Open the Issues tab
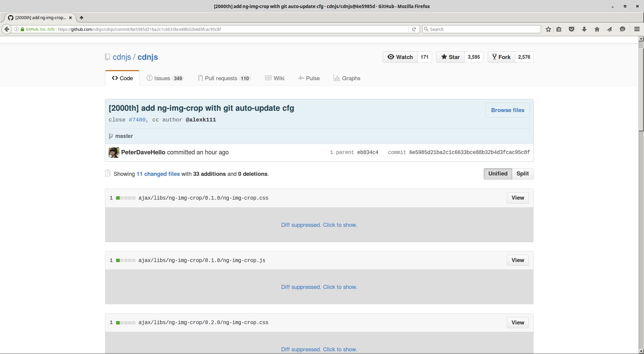 165,78
